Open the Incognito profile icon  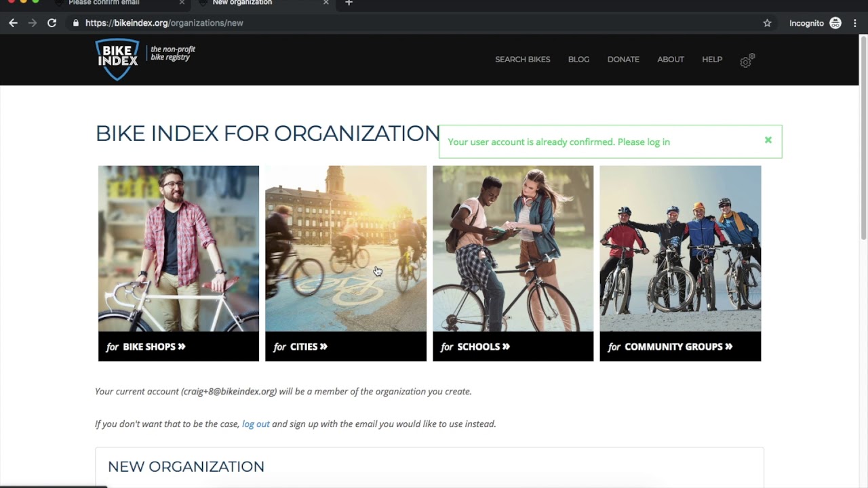(x=835, y=23)
